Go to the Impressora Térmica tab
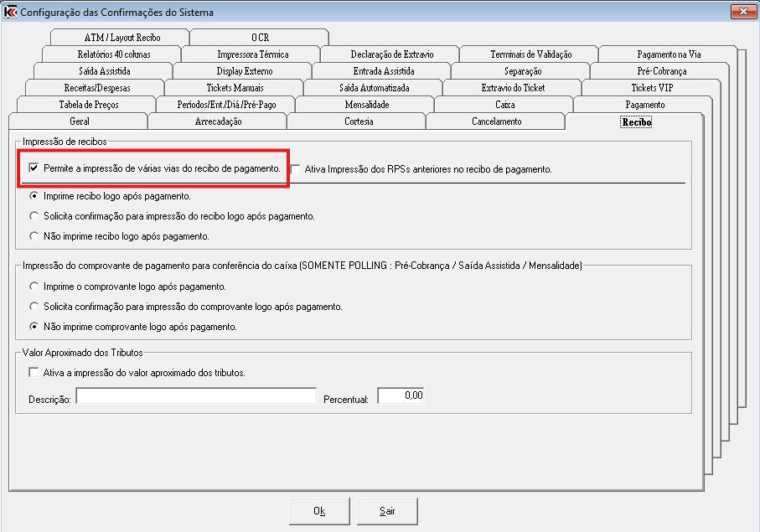 click(x=252, y=54)
